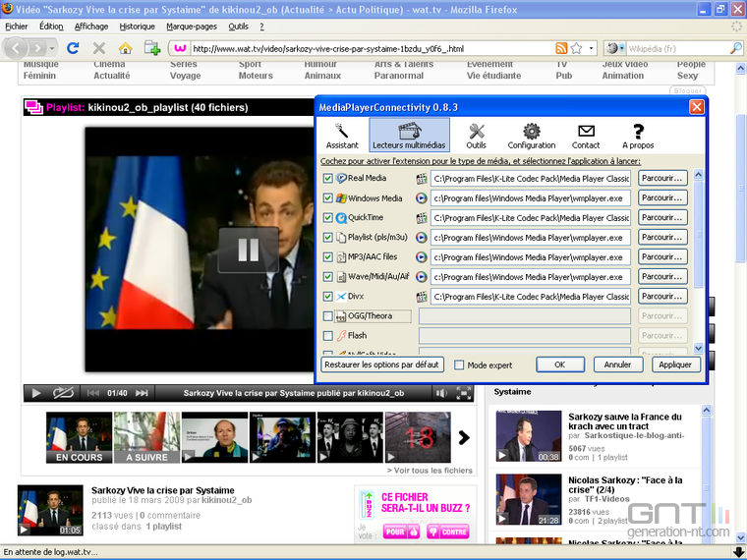747x560 pixels.
Task: Open the Outils menu in Firefox
Action: coord(238,27)
